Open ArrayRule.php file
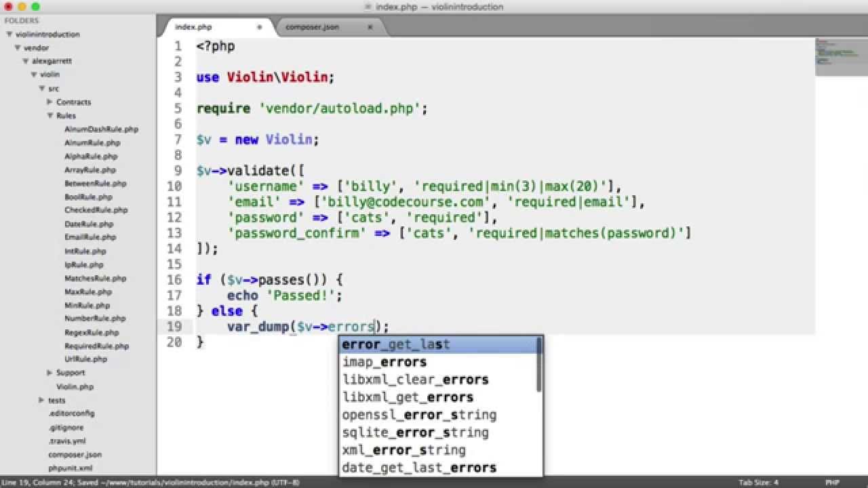Screen dimensions: 868x488 pos(90,169)
